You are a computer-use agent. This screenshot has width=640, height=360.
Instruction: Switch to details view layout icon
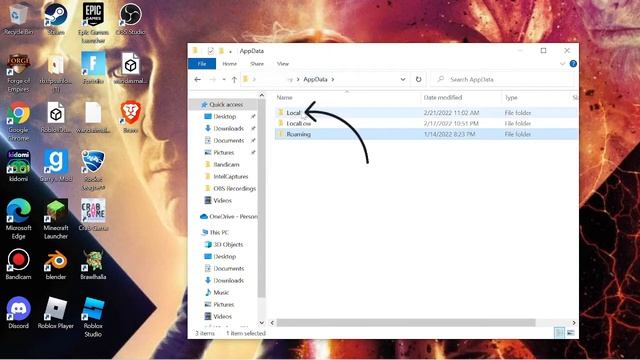click(x=560, y=333)
